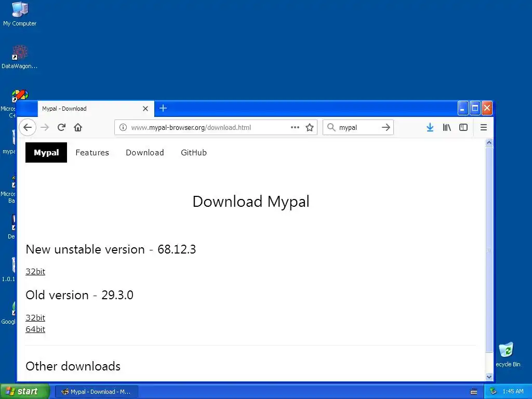The height and width of the screenshot is (399, 532).
Task: Open page actions three-dot menu
Action: coord(295,128)
